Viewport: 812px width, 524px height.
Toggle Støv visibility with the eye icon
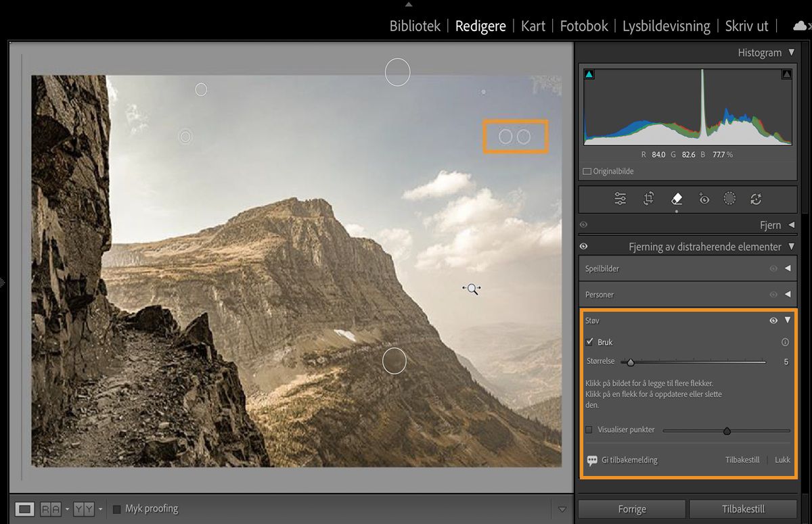(773, 320)
